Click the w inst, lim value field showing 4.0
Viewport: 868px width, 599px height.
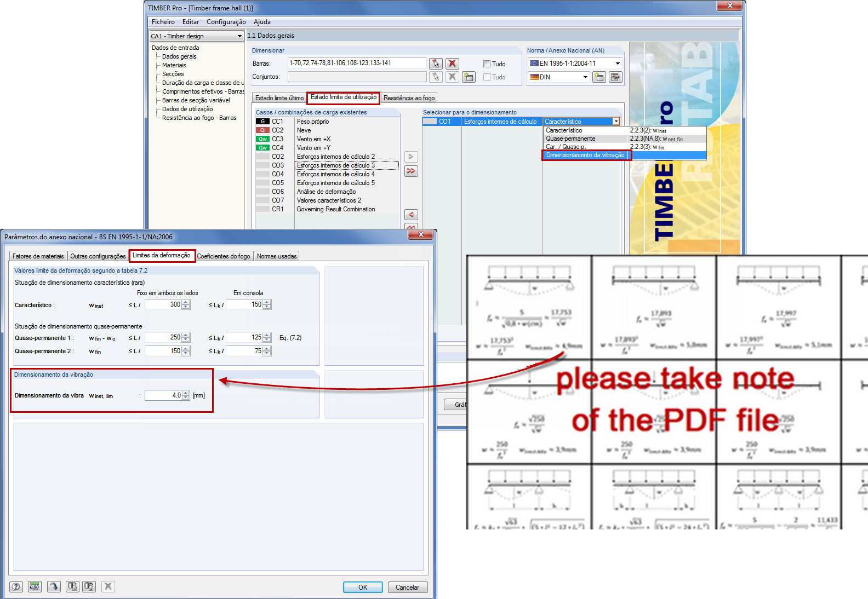pyautogui.click(x=163, y=395)
